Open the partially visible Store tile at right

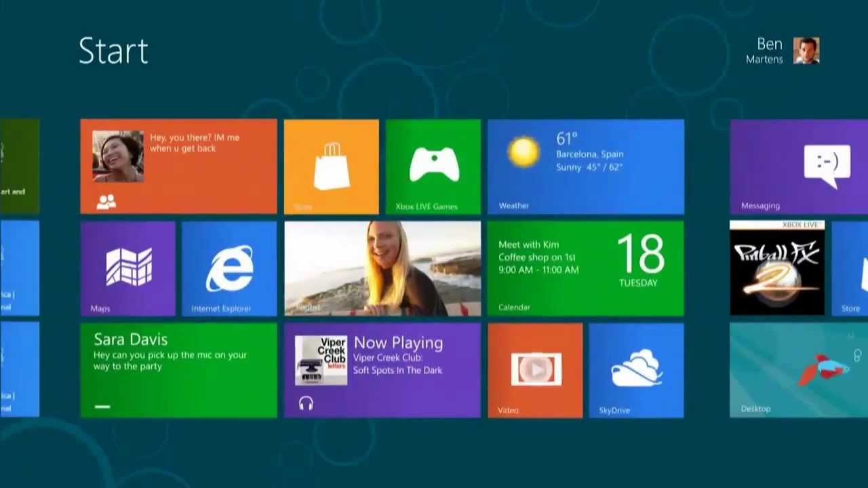point(850,268)
